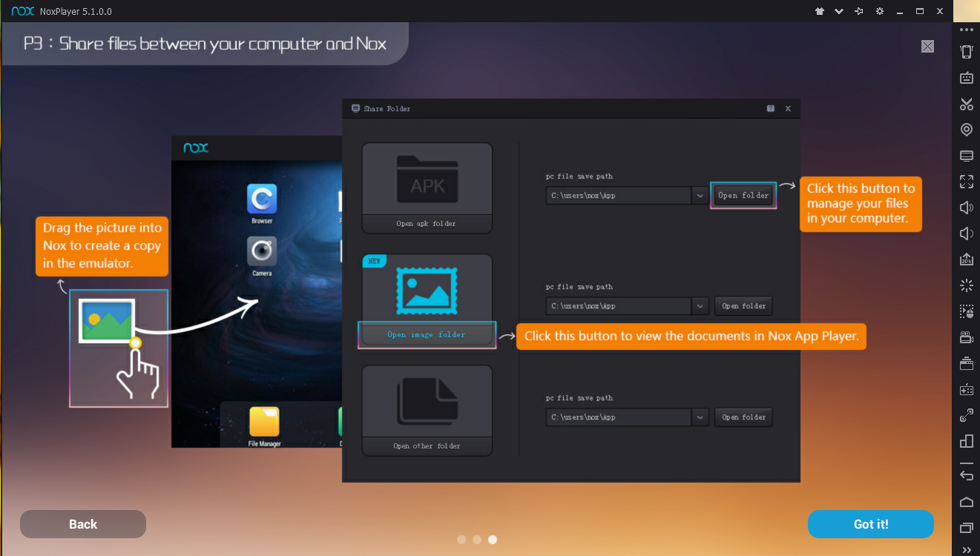Expand the title bar menu chevron
Image resolution: width=980 pixels, height=556 pixels.
tap(839, 11)
